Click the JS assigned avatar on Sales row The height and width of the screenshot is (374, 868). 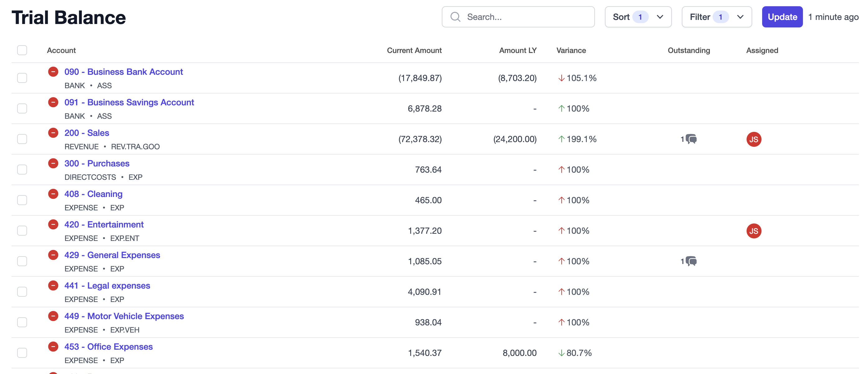(754, 139)
